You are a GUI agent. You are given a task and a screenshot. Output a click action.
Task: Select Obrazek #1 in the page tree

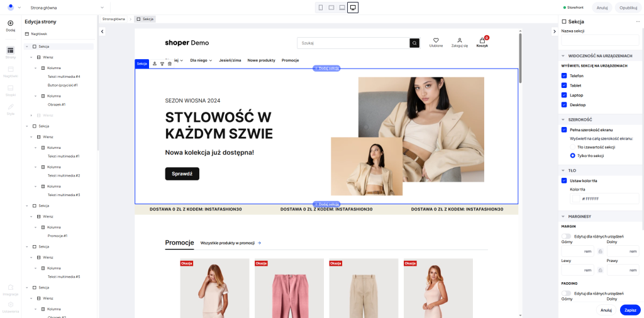[57, 104]
